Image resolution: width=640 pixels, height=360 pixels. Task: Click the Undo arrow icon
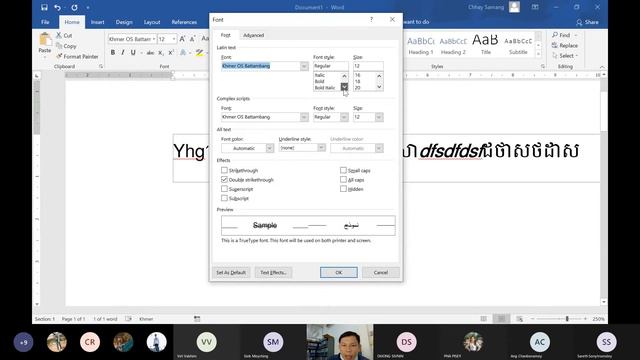(58, 7)
